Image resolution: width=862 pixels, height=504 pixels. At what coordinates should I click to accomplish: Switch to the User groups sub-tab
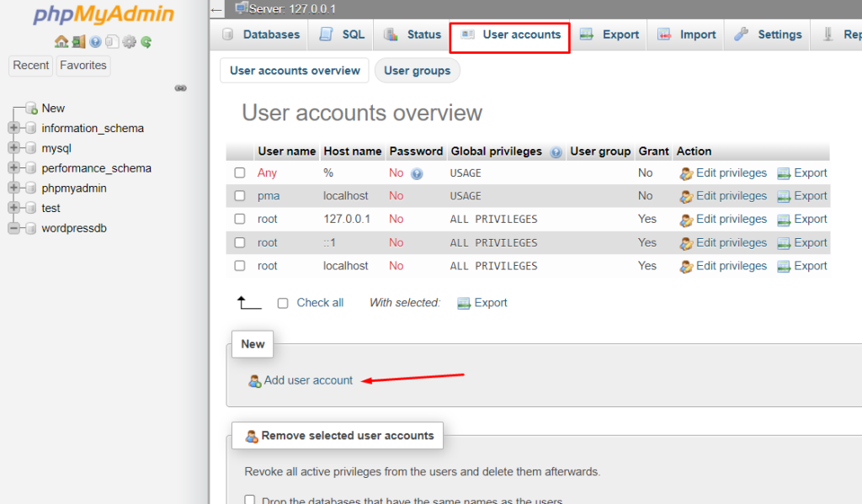pos(418,71)
